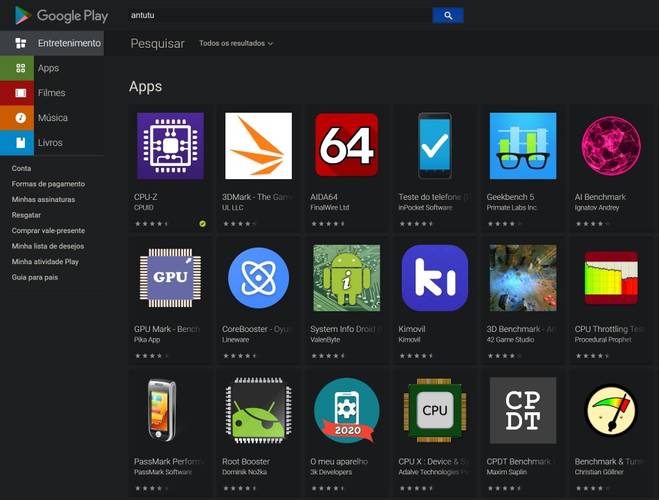
Task: Click the Maxim Saplin developer name
Action: [506, 472]
